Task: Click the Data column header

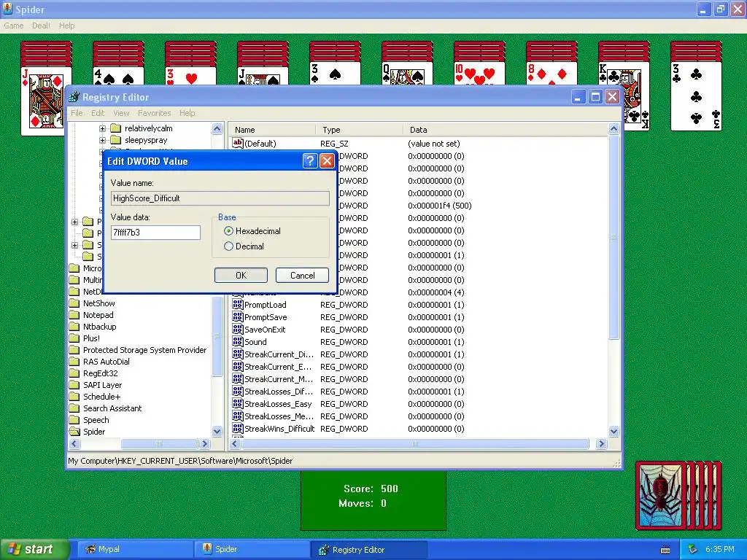Action: (x=506, y=130)
